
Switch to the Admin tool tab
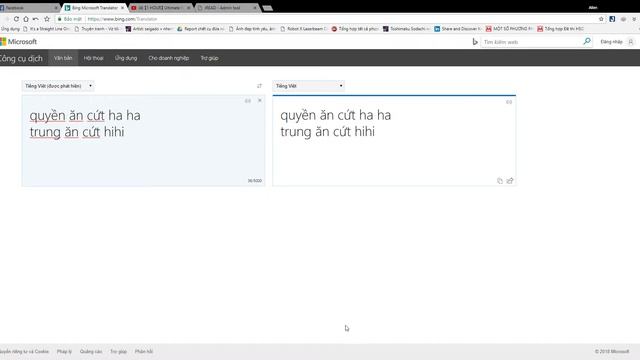click(227, 8)
